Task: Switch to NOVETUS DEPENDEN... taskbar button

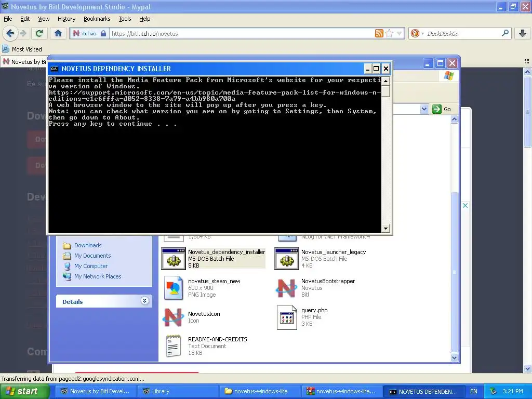Action: click(423, 391)
